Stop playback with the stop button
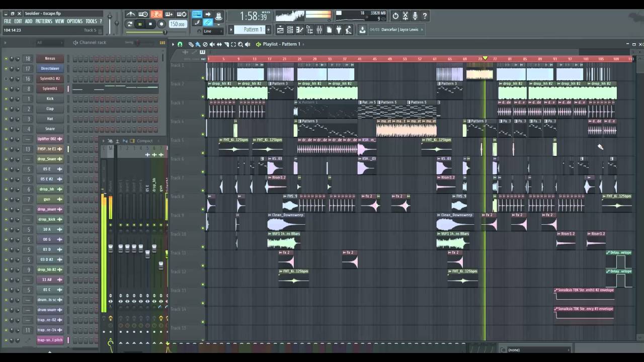Viewport: 644px width, 362px height. (x=150, y=24)
